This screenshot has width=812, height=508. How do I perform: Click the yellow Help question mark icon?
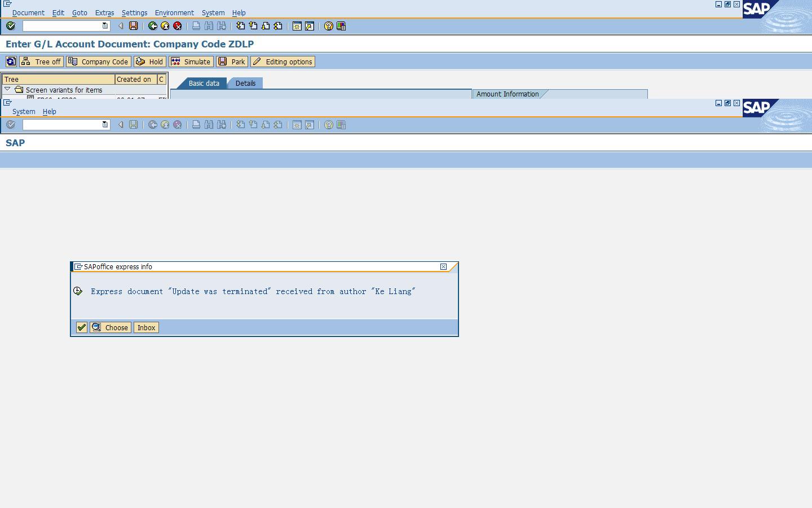(x=329, y=26)
